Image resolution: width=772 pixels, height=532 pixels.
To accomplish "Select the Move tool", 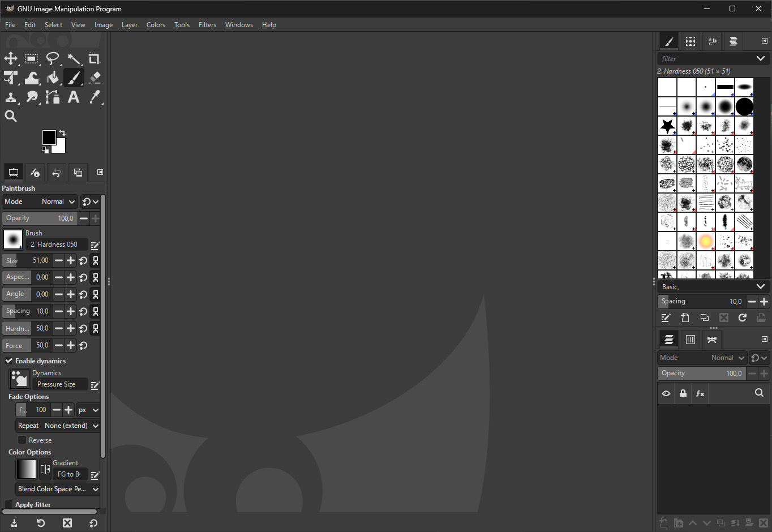I will tap(11, 58).
